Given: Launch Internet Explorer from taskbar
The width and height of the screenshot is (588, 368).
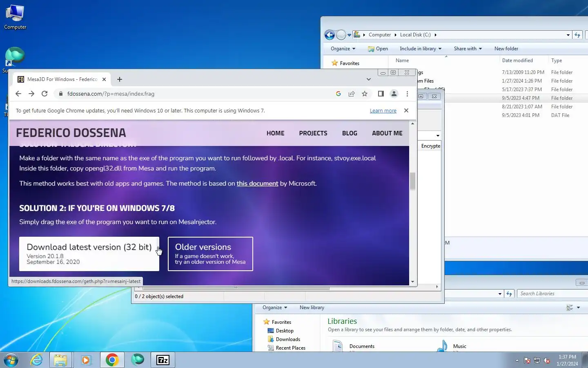Looking at the screenshot, I should click(x=37, y=360).
